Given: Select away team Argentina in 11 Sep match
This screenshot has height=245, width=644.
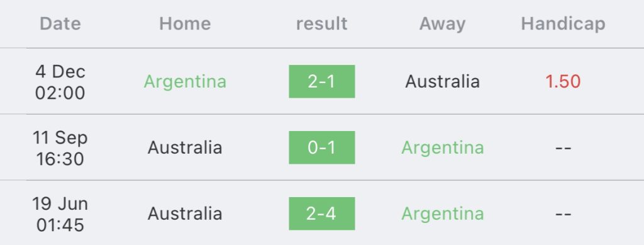Looking at the screenshot, I should tap(442, 148).
